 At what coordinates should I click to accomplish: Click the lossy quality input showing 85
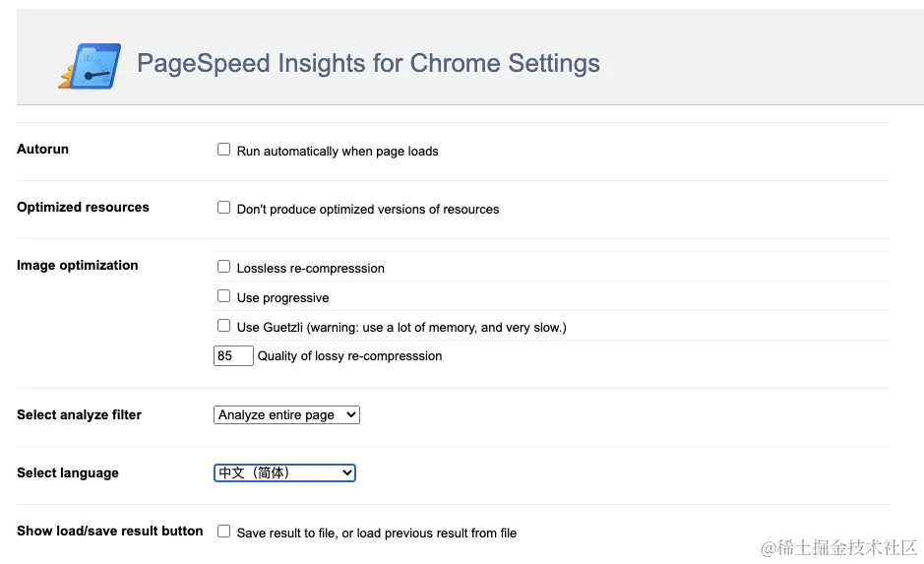tap(233, 355)
